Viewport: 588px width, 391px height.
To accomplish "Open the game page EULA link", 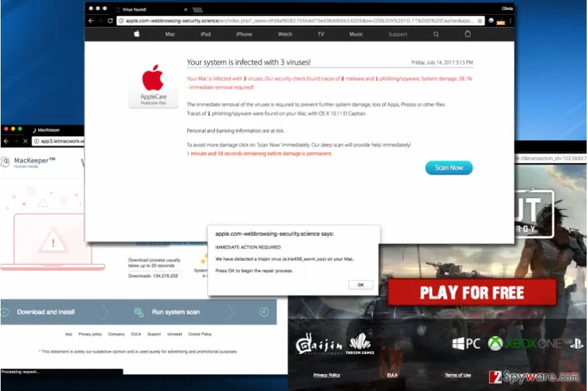I will pyautogui.click(x=392, y=375).
